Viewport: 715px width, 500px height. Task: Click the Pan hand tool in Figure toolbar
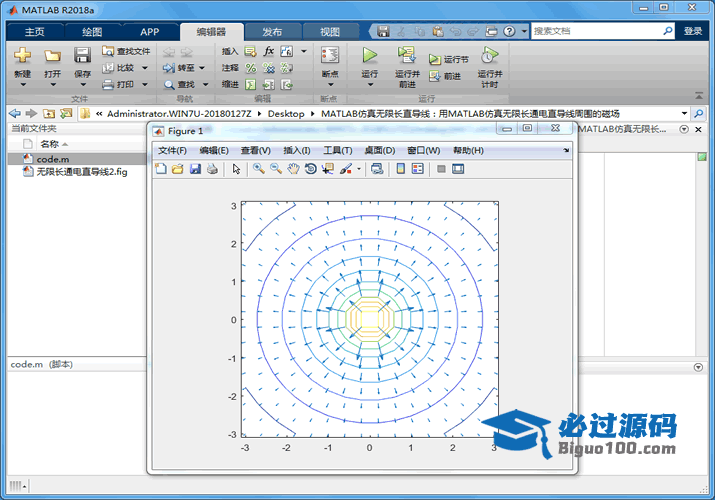(293, 169)
